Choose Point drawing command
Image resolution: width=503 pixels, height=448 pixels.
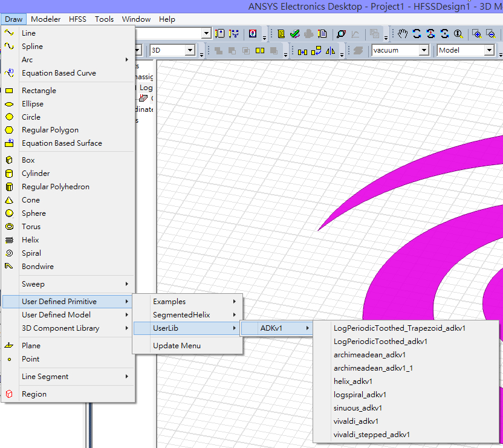68,359
